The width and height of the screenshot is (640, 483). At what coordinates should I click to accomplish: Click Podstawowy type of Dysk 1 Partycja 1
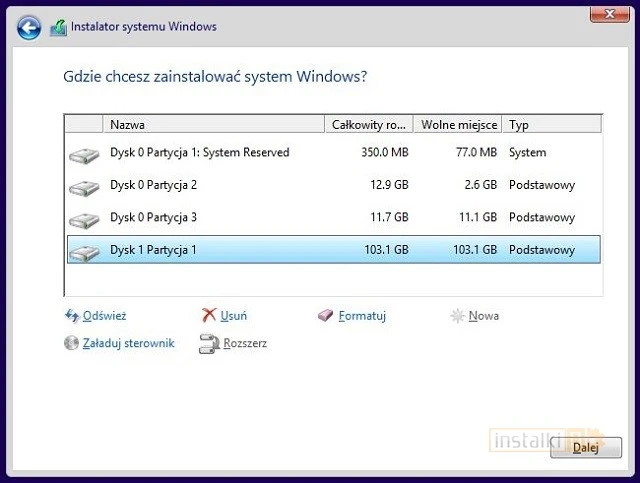point(542,249)
